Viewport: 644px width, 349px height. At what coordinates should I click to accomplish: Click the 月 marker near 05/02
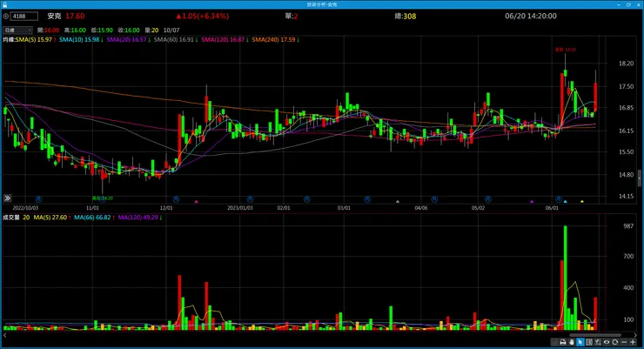[488, 199]
